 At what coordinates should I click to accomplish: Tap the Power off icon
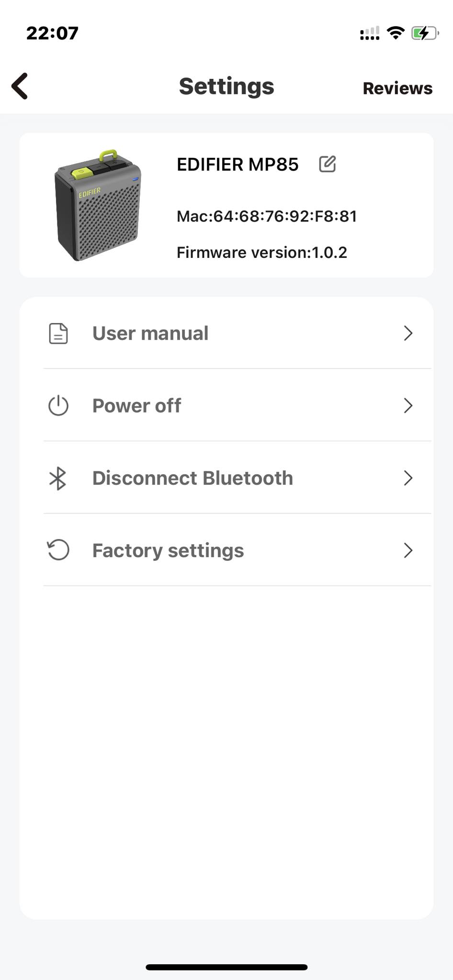(58, 406)
